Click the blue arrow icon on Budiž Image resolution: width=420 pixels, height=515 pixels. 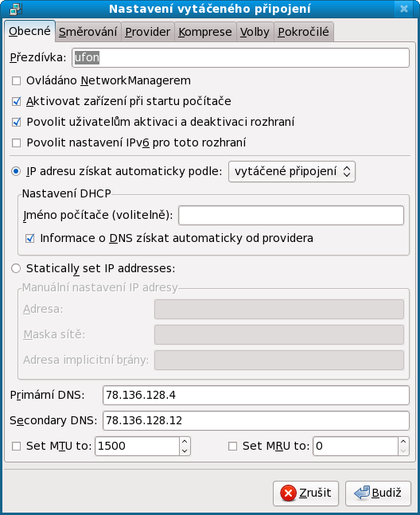[362, 493]
